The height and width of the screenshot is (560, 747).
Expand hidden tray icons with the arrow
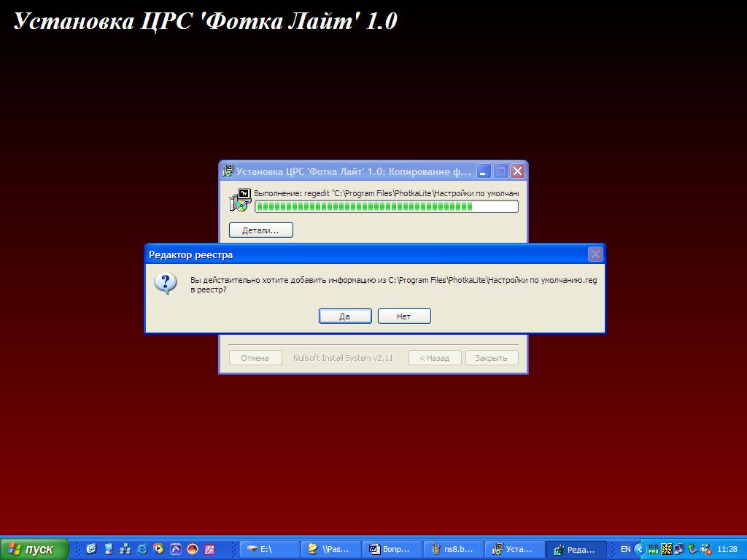click(640, 549)
